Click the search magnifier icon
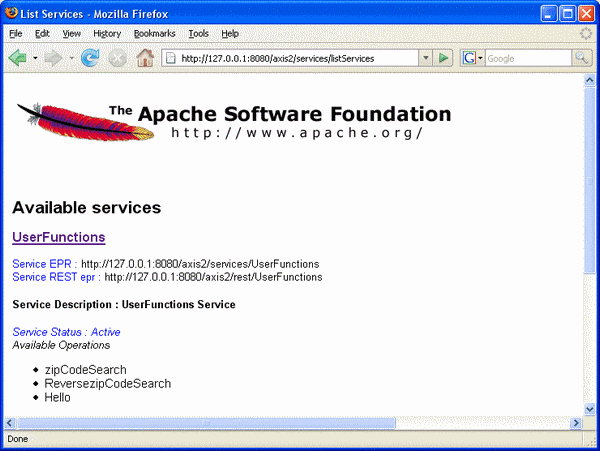This screenshot has width=600, height=451. click(x=581, y=58)
